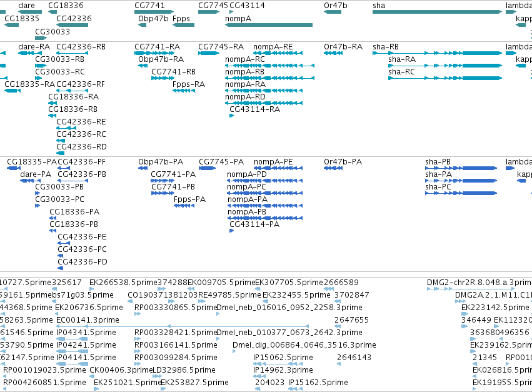
Task: Select the CG7745-PA protein label
Action: point(221,161)
